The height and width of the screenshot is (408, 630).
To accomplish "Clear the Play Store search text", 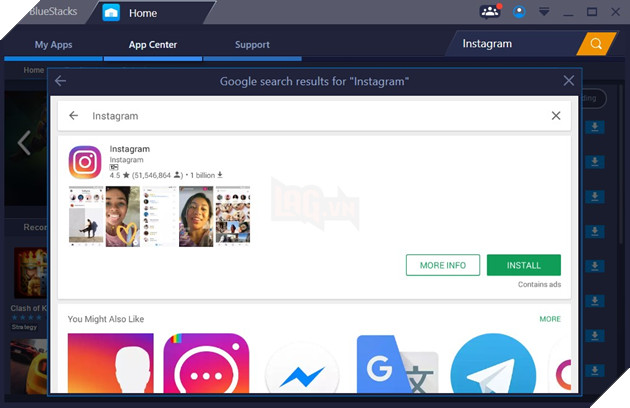I will 556,116.
